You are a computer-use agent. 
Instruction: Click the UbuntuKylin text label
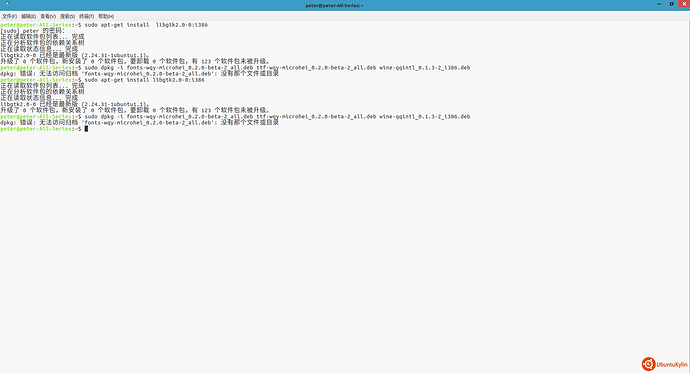(672, 365)
